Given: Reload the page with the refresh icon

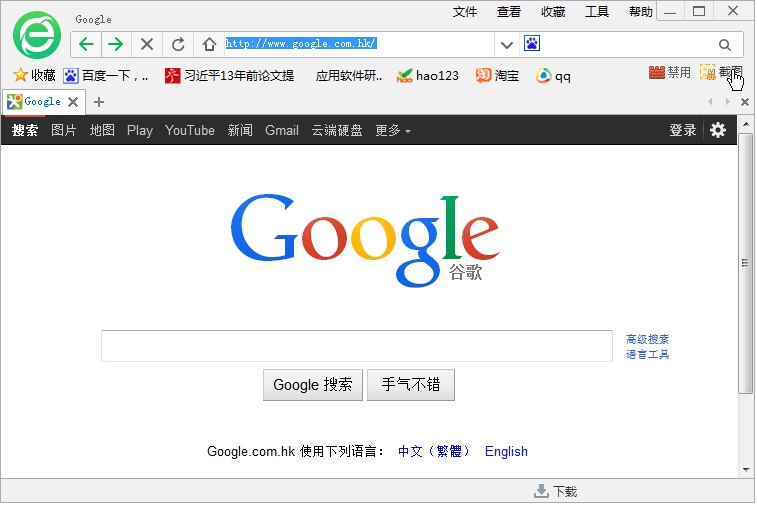Looking at the screenshot, I should [178, 44].
